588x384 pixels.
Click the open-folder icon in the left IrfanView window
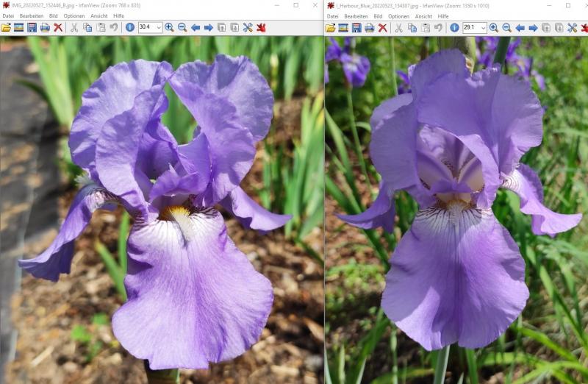tap(6, 27)
